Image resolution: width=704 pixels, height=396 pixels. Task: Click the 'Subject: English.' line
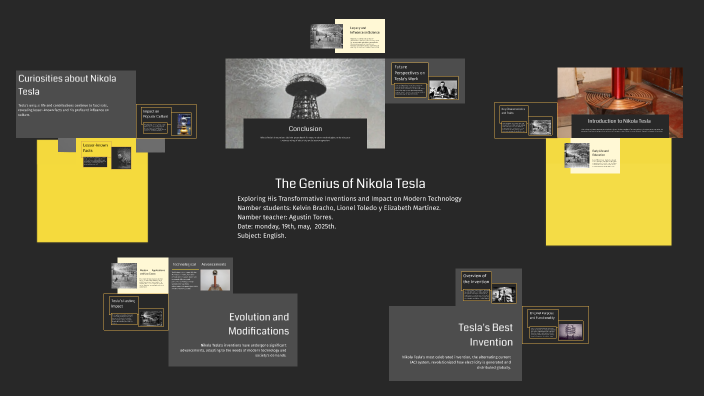coord(261,235)
